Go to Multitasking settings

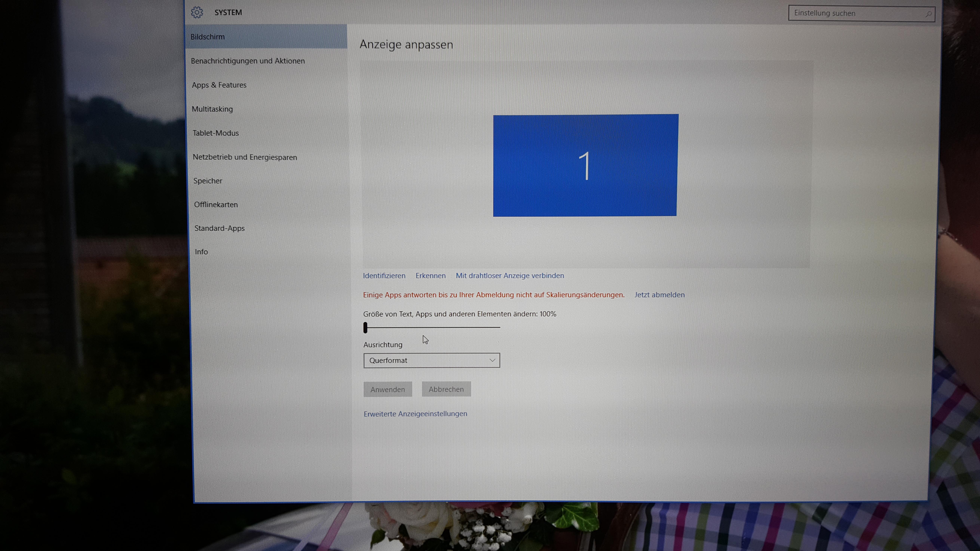pyautogui.click(x=212, y=109)
